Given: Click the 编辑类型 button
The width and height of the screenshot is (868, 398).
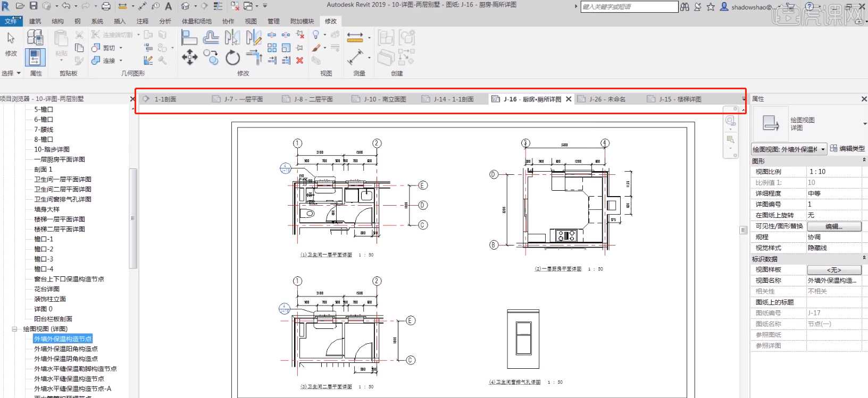Looking at the screenshot, I should click(x=847, y=149).
